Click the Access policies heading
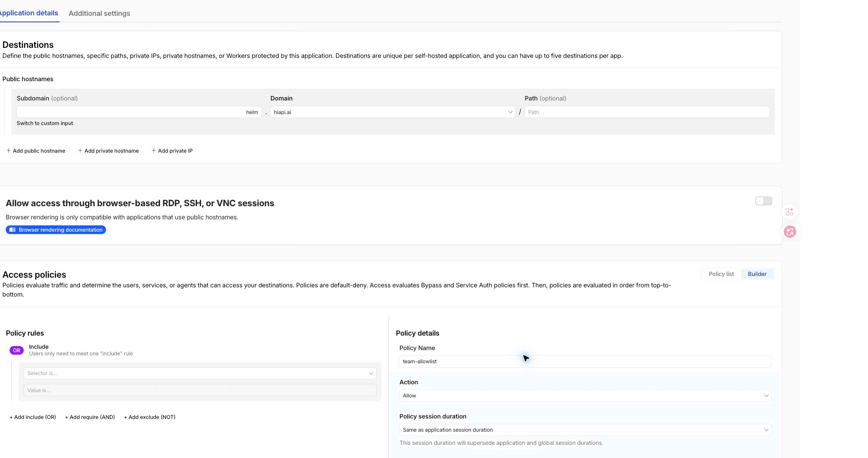The height and width of the screenshot is (458, 868). [x=34, y=275]
